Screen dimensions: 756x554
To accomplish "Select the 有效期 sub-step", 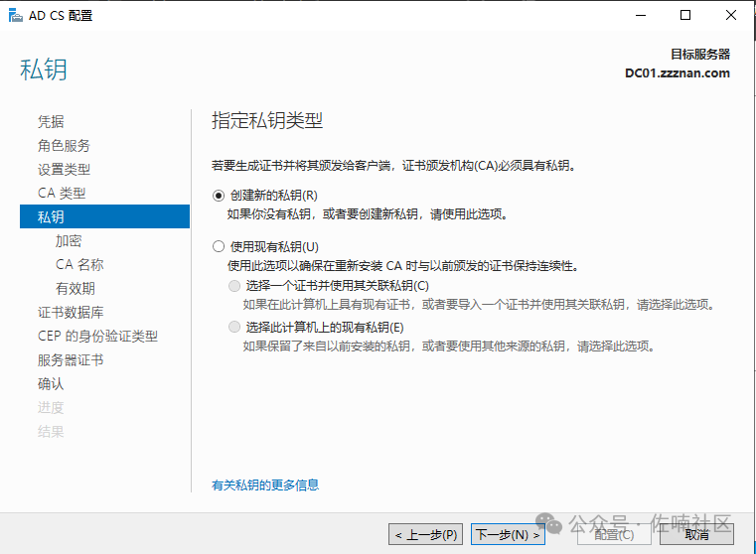I will point(76,289).
